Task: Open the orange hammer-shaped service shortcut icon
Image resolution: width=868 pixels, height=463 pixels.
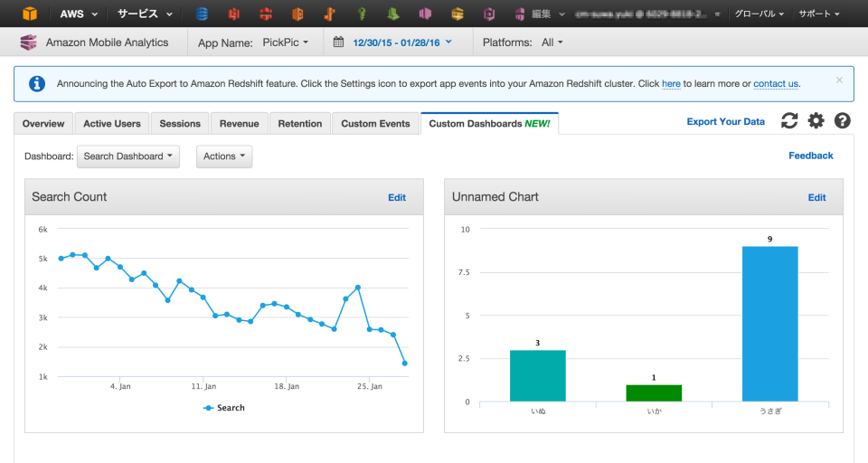Action: [329, 14]
